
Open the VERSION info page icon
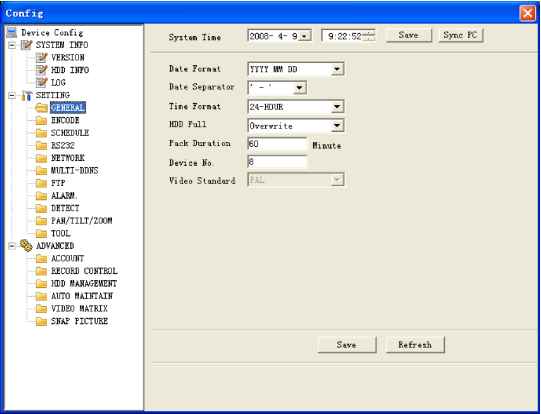41,58
